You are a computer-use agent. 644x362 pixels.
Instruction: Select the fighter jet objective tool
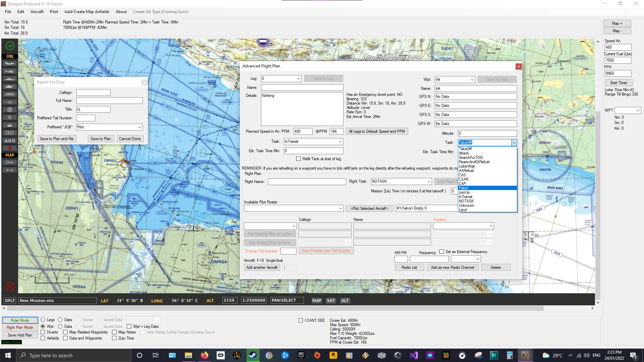pos(9,63)
